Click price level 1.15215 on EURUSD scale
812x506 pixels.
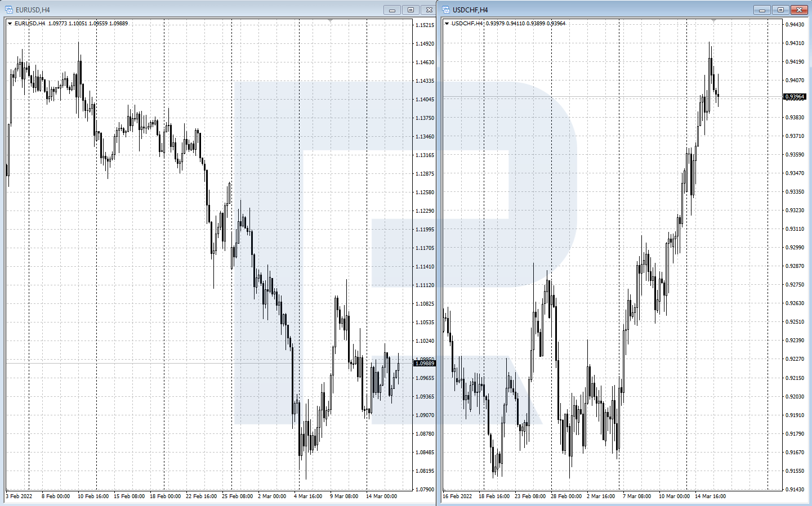(425, 25)
